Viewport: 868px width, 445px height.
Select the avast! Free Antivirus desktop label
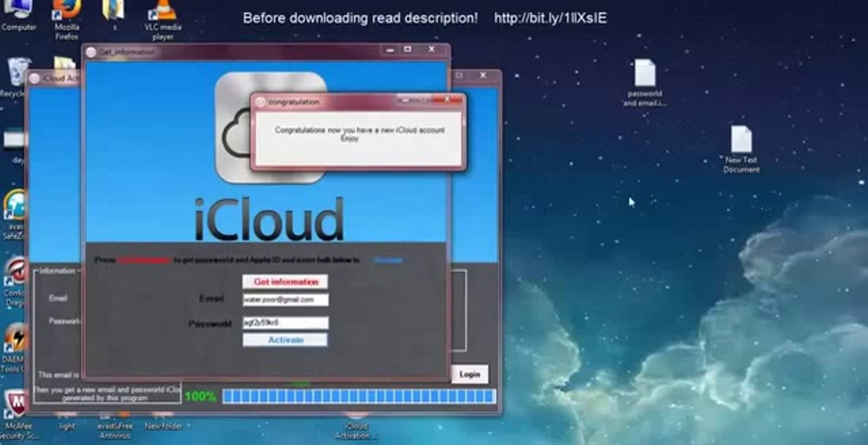[115, 430]
